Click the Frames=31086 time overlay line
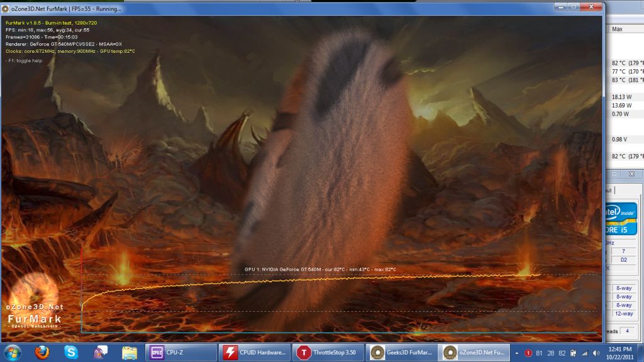The width and height of the screenshot is (644, 362). (x=42, y=37)
